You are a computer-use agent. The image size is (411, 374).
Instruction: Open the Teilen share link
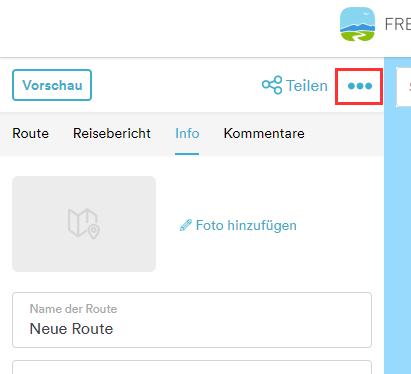tap(295, 85)
